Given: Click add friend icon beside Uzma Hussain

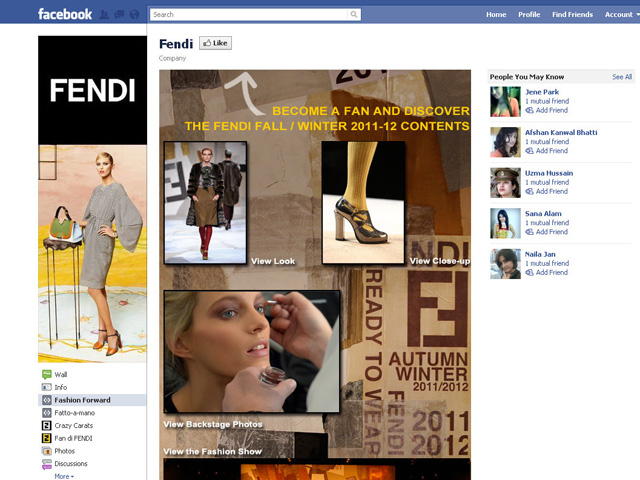Looking at the screenshot, I should coord(529,191).
